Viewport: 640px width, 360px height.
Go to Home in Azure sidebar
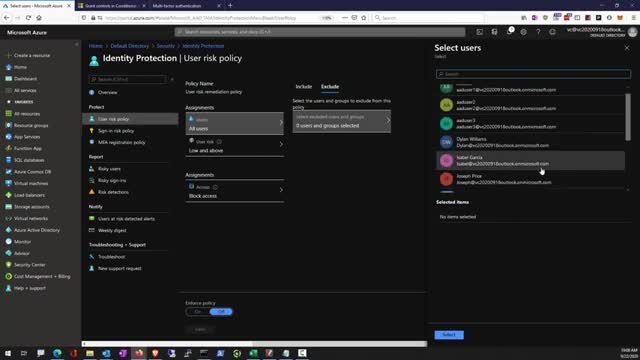(16, 67)
